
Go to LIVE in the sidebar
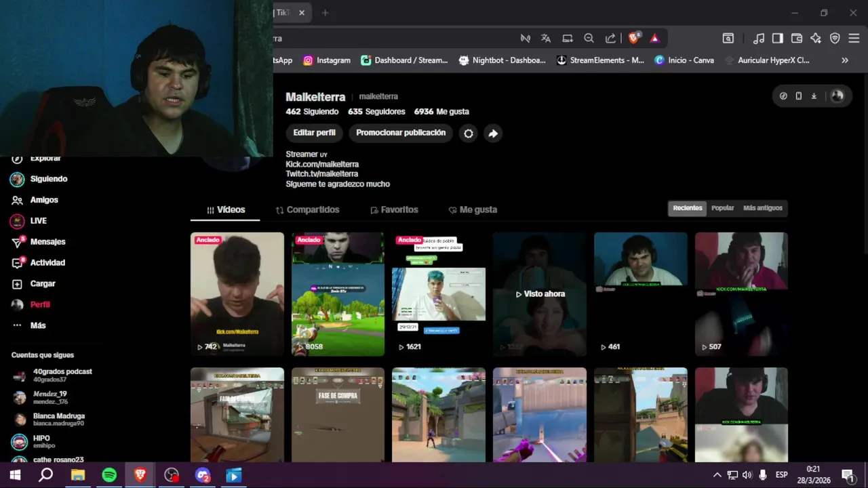[28, 221]
